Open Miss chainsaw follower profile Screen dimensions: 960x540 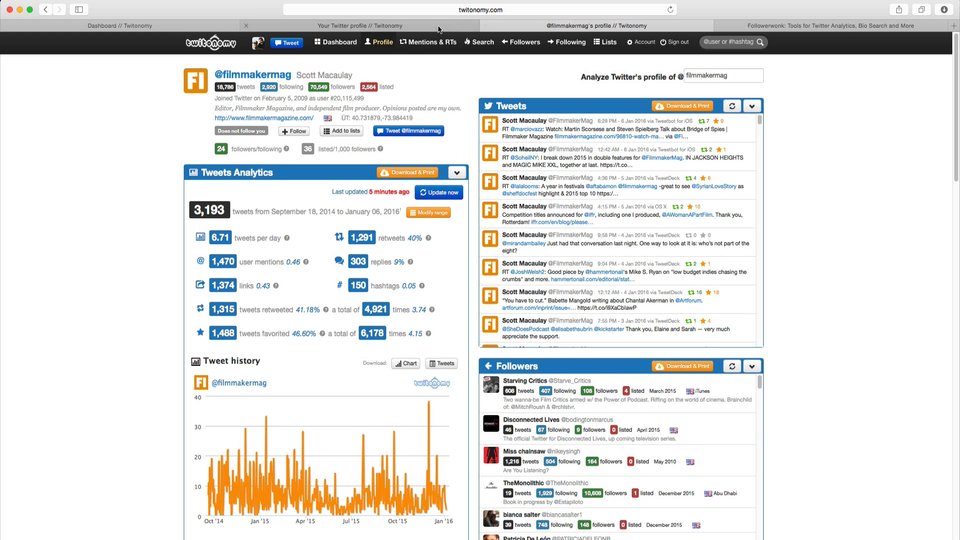pyautogui.click(x=523, y=451)
